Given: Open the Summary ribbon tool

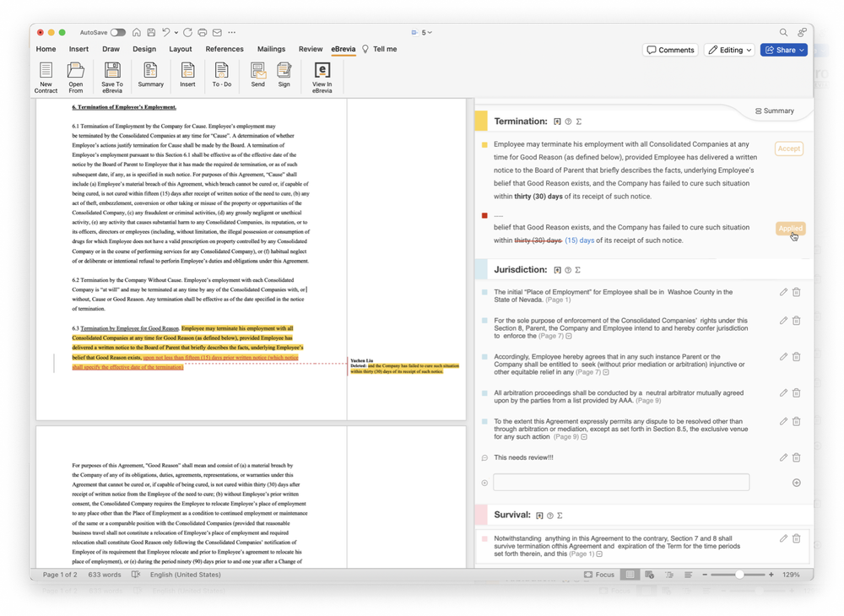Looking at the screenshot, I should [x=150, y=75].
